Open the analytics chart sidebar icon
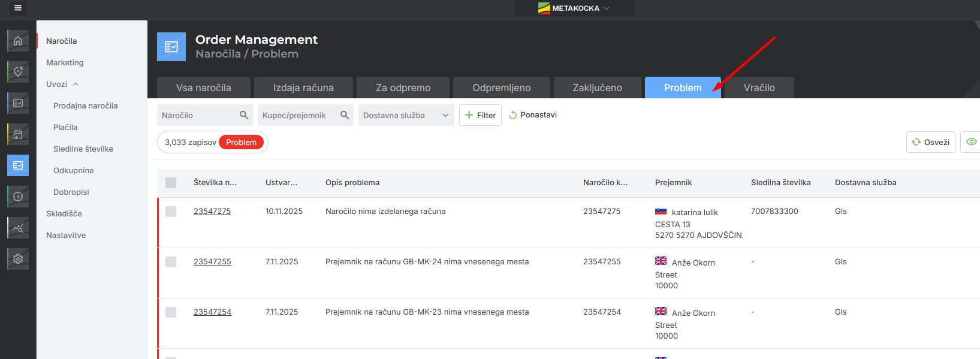The height and width of the screenshot is (359, 980). click(x=18, y=228)
